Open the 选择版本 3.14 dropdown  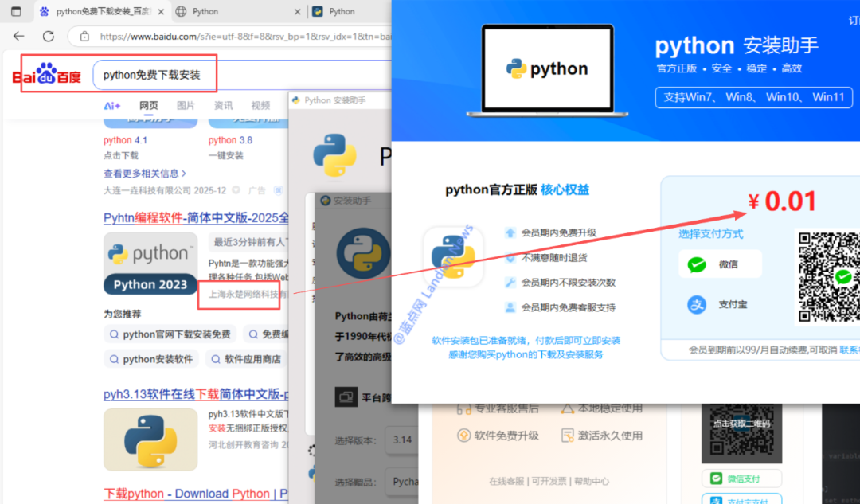(401, 440)
